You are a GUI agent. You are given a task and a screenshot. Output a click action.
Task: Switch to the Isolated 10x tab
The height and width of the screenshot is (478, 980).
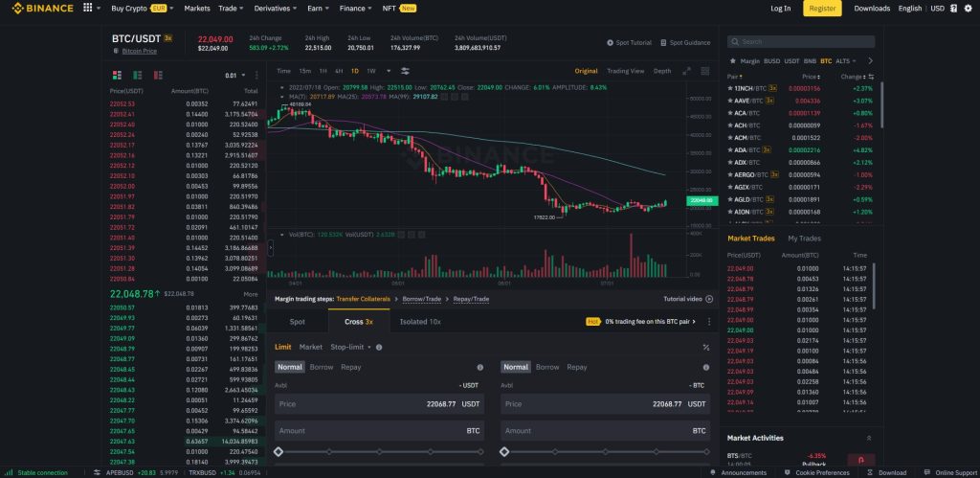coord(420,322)
